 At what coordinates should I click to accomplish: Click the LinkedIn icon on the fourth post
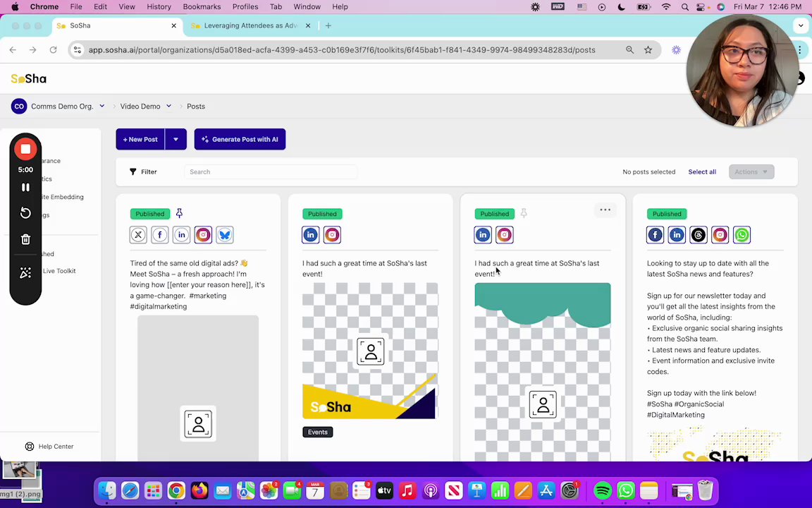point(677,235)
